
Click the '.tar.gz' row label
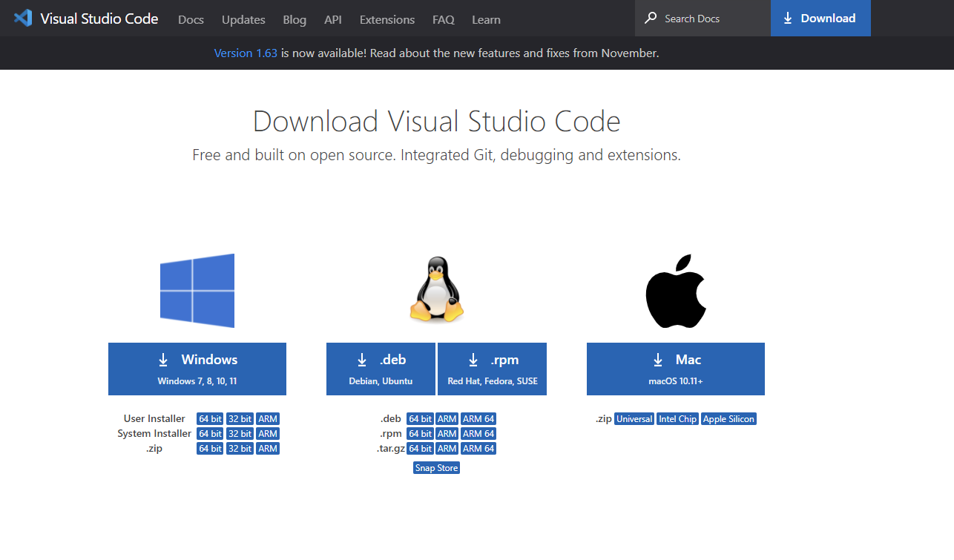point(389,449)
